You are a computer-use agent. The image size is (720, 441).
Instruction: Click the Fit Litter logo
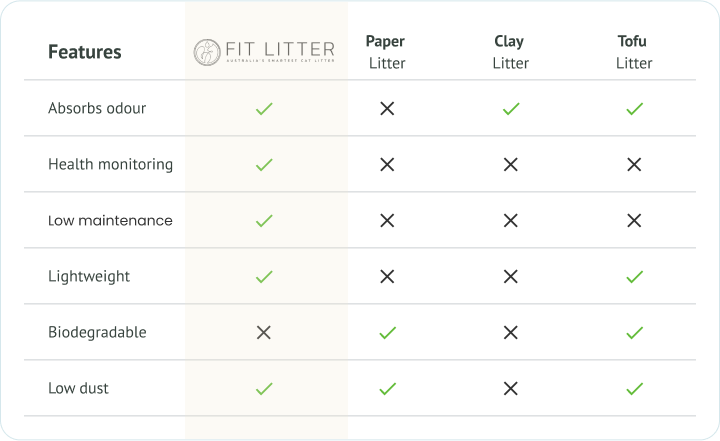pyautogui.click(x=265, y=52)
